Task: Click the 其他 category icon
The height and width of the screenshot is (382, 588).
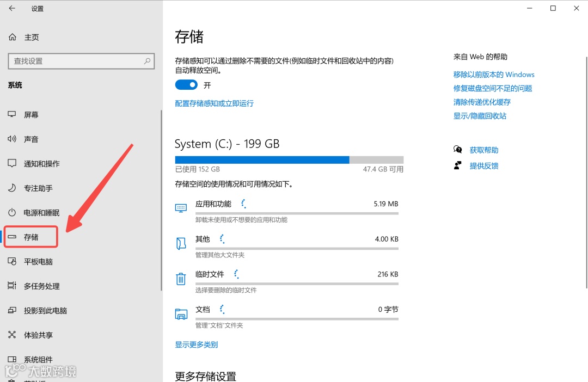Action: [x=181, y=243]
